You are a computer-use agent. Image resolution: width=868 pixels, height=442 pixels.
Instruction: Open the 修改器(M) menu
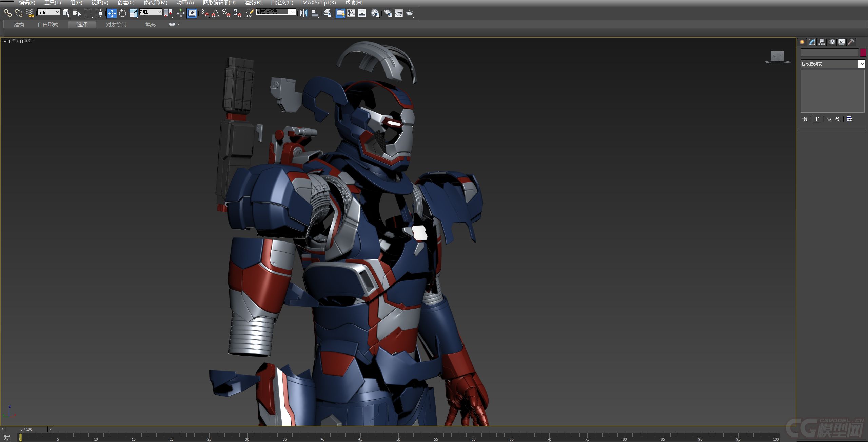[x=156, y=3]
